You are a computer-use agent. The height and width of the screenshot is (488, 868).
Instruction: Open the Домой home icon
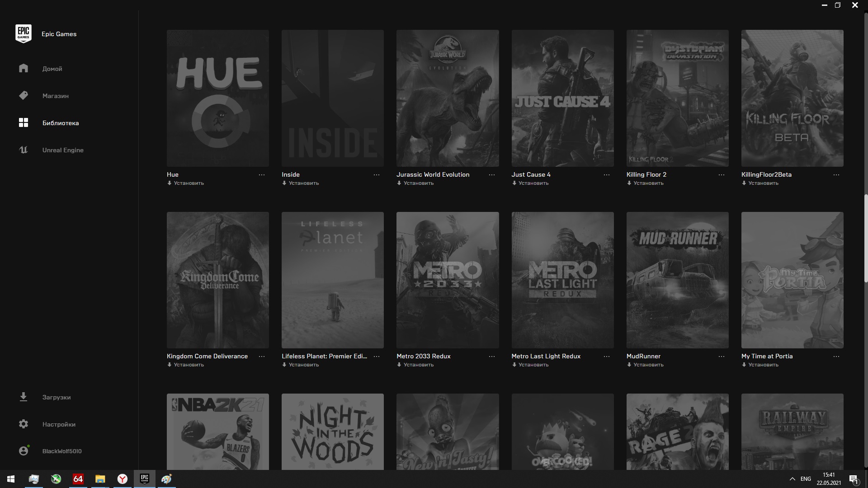tap(24, 68)
